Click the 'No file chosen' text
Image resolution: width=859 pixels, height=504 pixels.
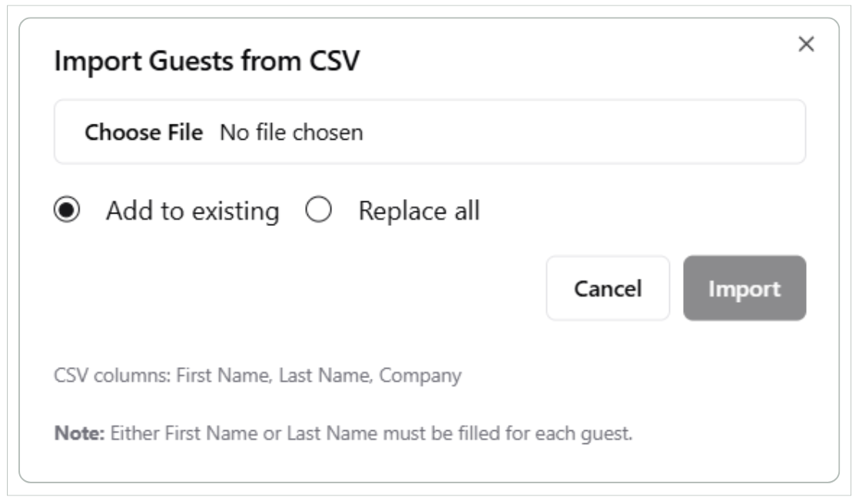[291, 132]
